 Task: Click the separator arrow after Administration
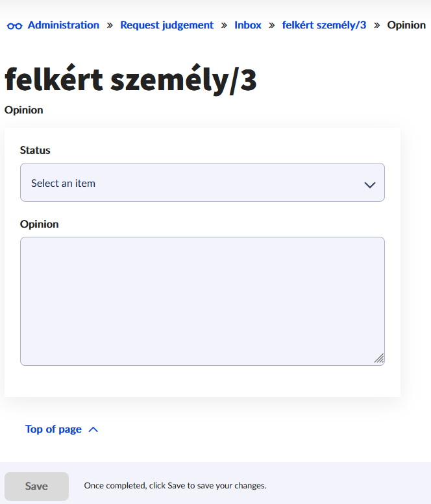click(110, 25)
